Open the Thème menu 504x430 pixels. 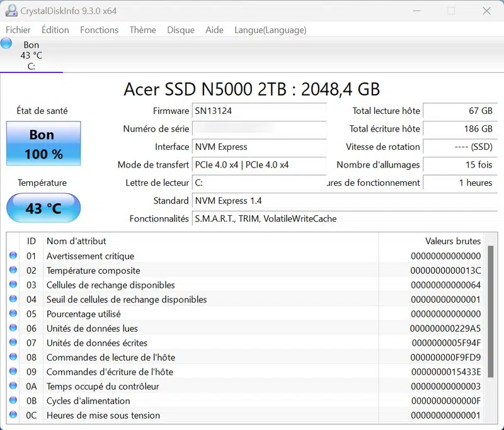[x=142, y=30]
